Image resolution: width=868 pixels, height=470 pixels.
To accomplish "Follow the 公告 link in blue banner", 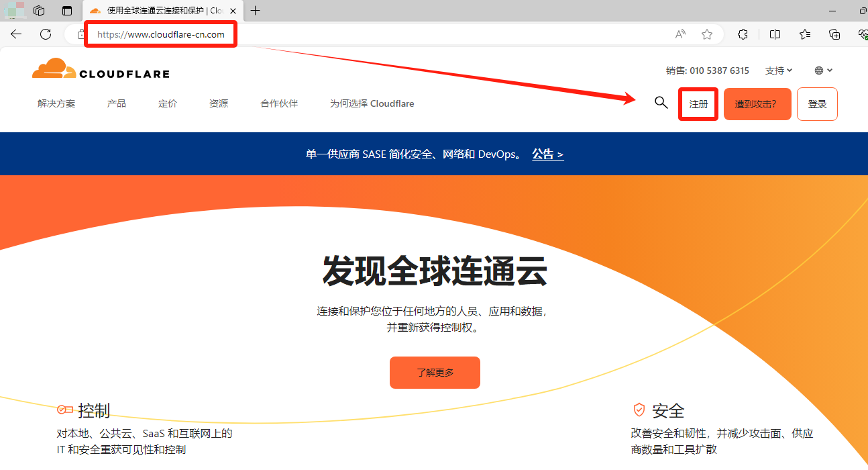I will (x=547, y=154).
